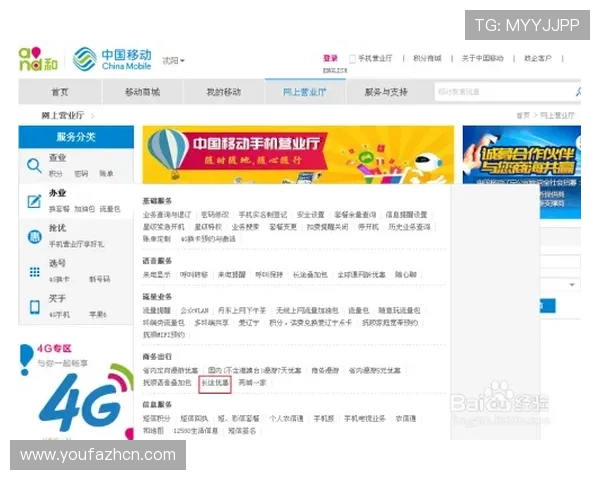
Task: Click the red 登录 login link
Action: pos(330,58)
